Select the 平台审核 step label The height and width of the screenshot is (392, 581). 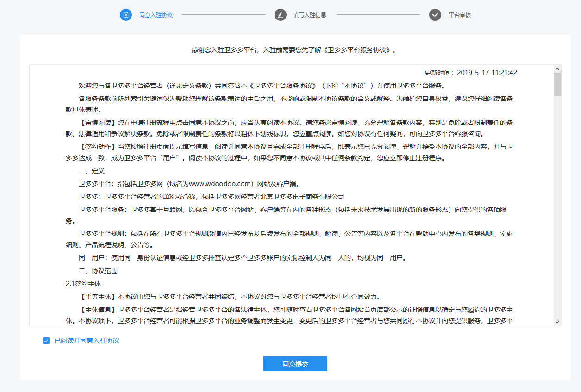460,15
